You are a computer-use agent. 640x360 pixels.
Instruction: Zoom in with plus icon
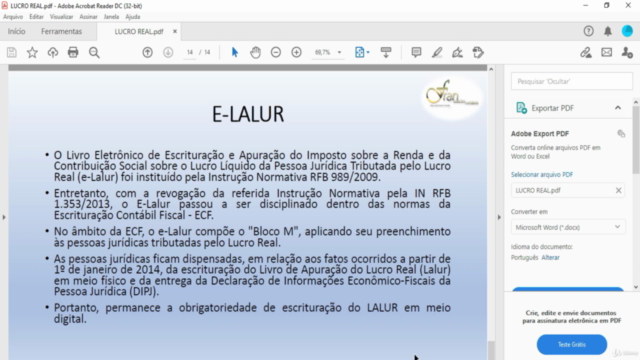(296, 52)
